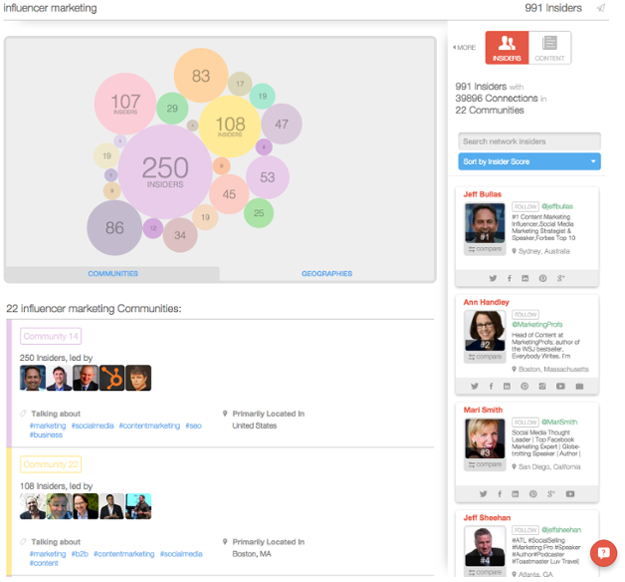Screen dimensions: 625x582
Task: Open Mari Smith's LinkedIn icon
Action: (x=515, y=494)
